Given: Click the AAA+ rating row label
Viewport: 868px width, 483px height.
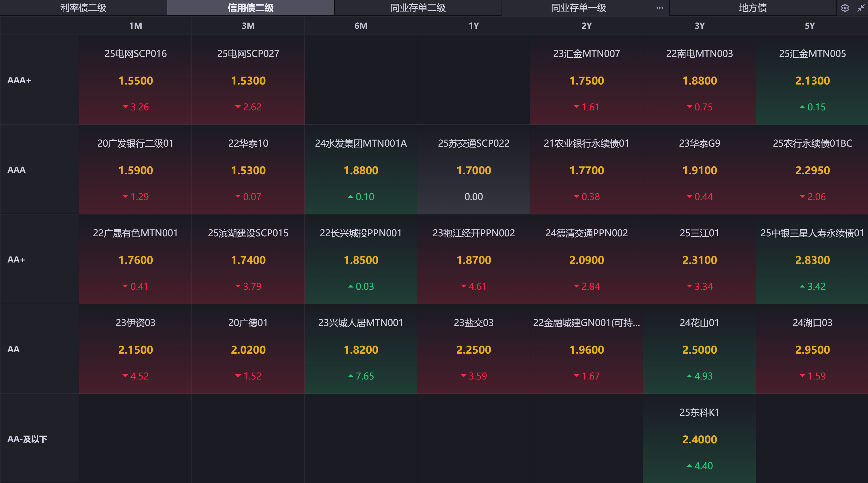Looking at the screenshot, I should click(x=19, y=80).
